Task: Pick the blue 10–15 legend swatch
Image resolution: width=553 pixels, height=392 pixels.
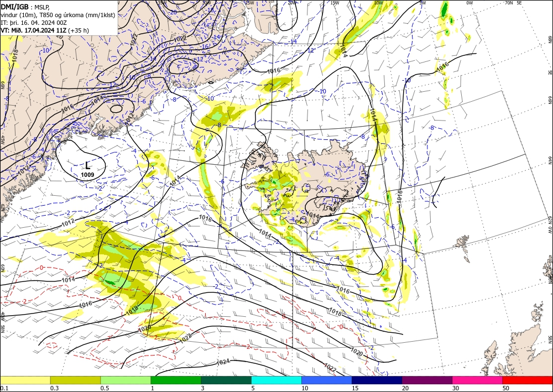Action: pyautogui.click(x=327, y=380)
